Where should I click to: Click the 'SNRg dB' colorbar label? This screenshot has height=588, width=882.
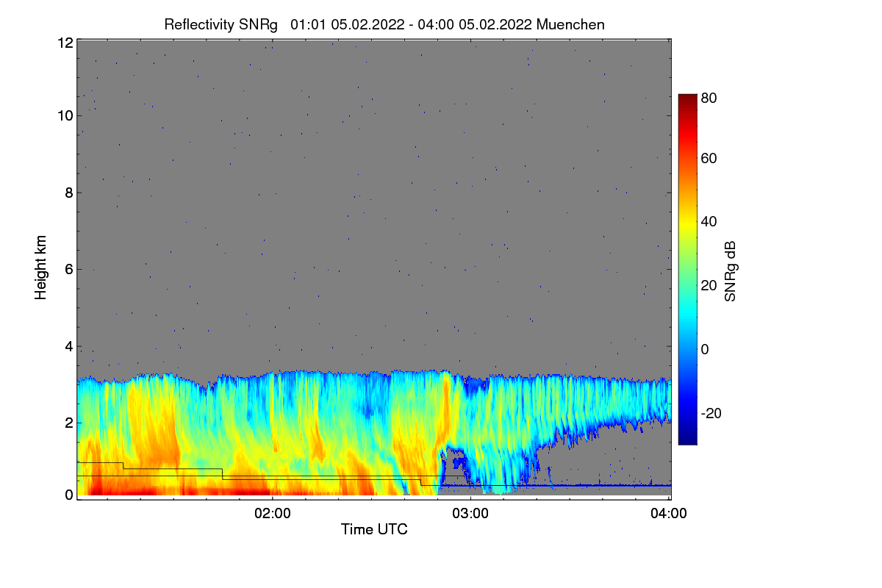730,270
